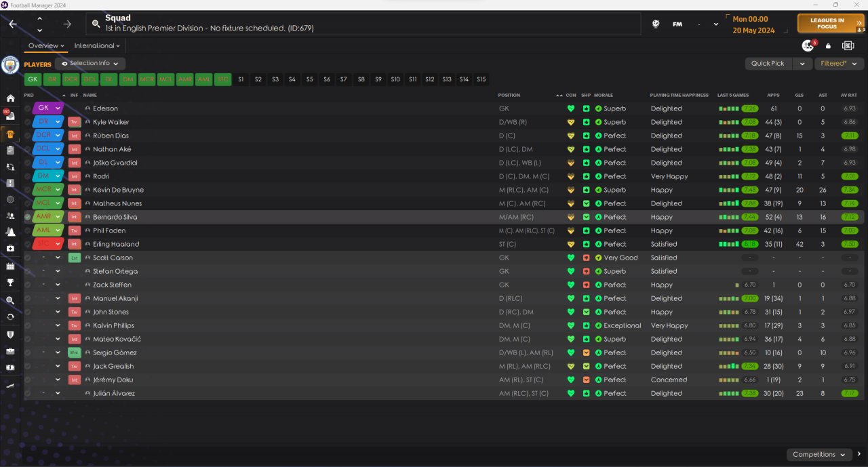Click the Quick Pick button
This screenshot has width=868, height=467.
point(768,63)
